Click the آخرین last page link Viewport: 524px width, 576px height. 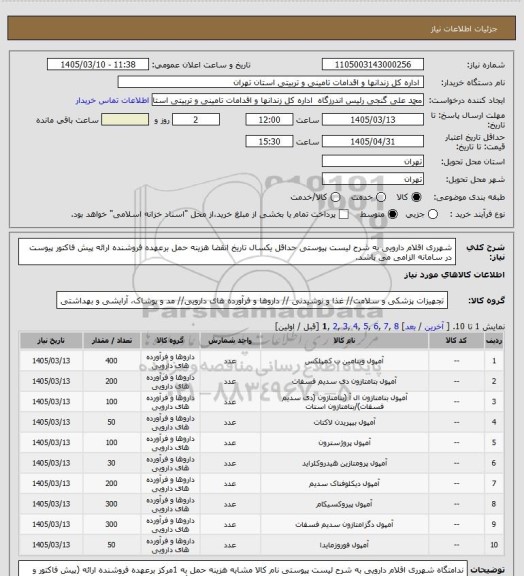[x=434, y=327]
